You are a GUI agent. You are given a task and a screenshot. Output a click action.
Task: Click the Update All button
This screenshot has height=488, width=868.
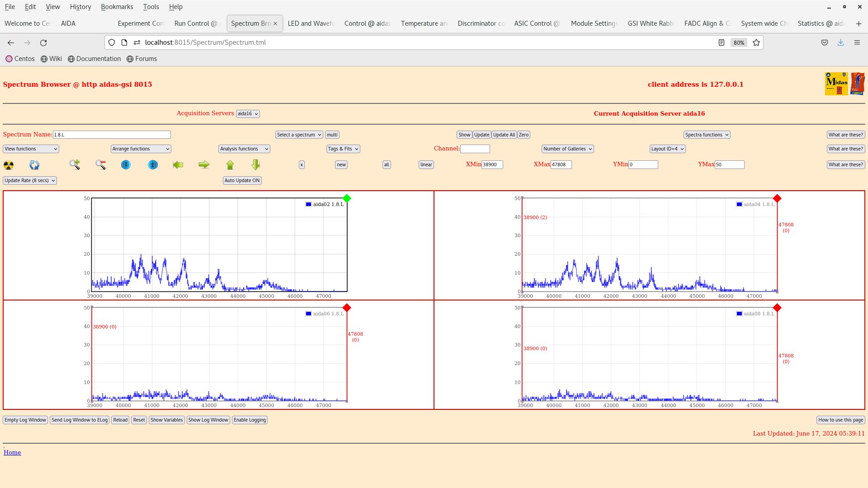504,135
